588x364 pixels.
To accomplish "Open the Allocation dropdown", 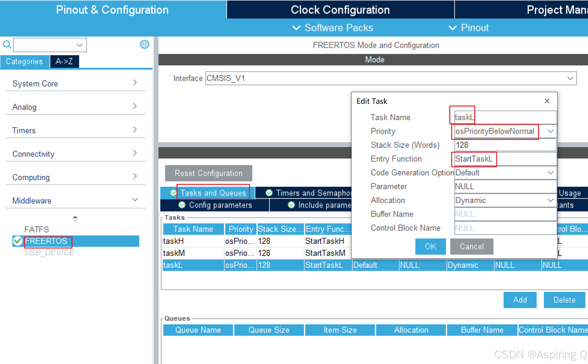I will 550,200.
